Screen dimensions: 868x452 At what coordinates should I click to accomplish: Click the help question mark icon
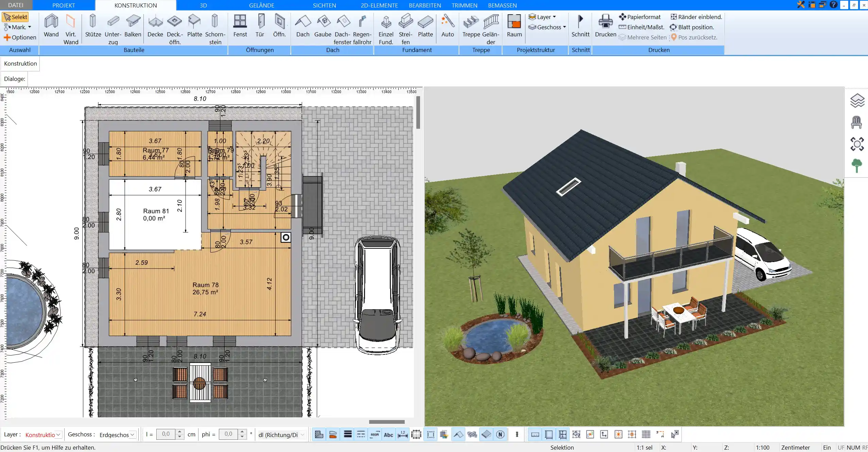(833, 5)
